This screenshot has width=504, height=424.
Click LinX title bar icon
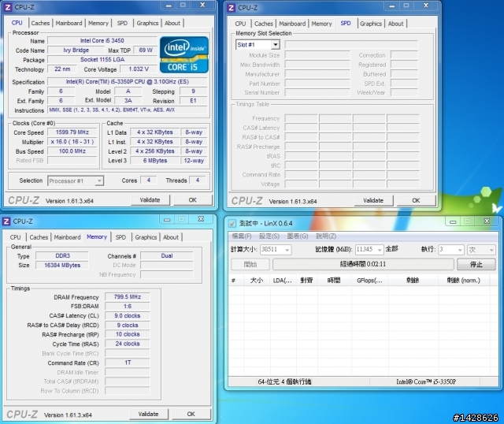[x=232, y=223]
